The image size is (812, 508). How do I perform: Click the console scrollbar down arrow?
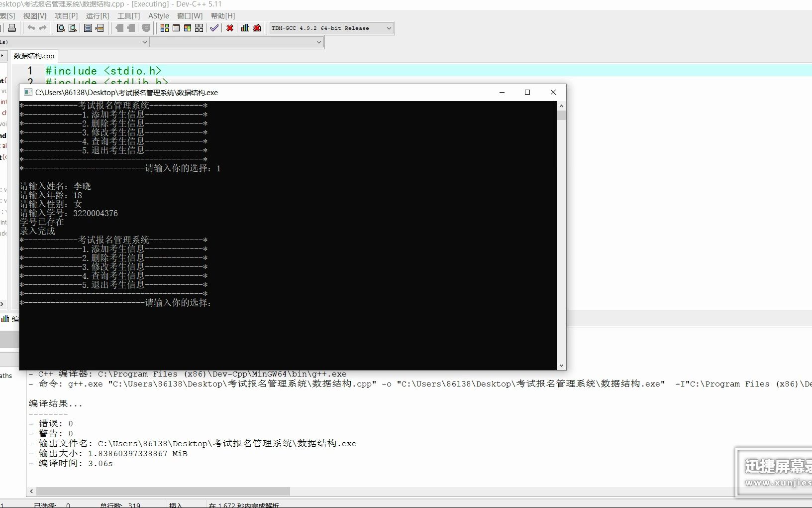pos(562,365)
